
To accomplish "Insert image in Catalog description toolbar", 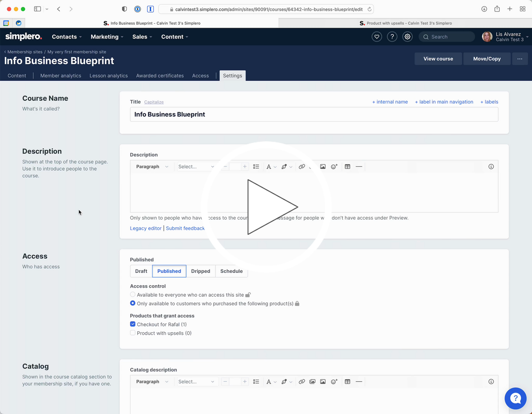I will 323,382.
